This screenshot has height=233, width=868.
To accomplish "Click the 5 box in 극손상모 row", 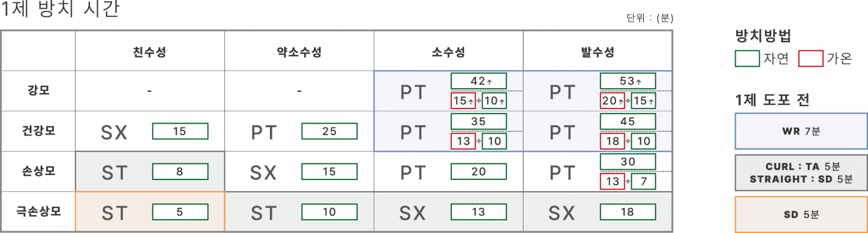I will point(180,212).
